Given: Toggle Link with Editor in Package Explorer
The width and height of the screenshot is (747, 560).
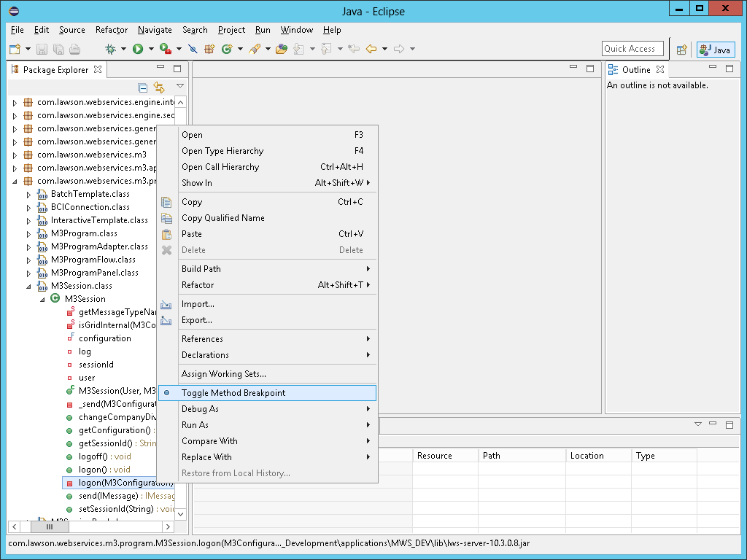Looking at the screenshot, I should tap(159, 87).
